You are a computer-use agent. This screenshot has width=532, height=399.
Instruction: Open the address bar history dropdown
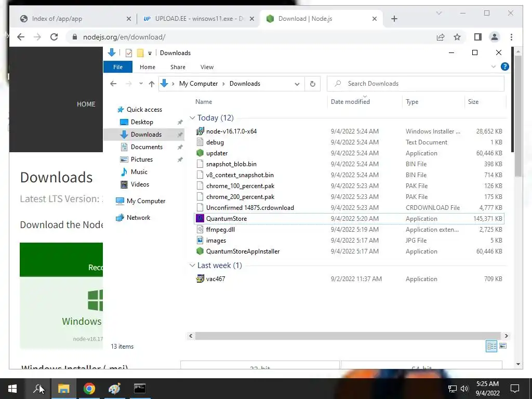click(x=297, y=84)
